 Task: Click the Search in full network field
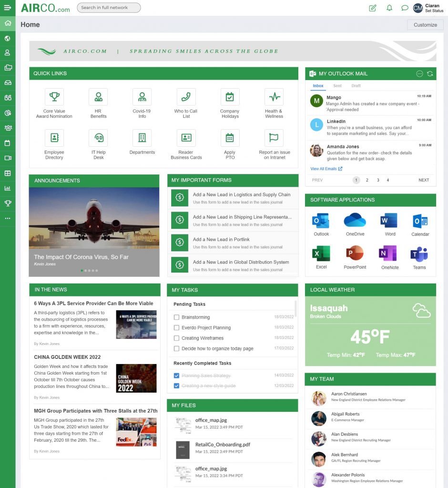pos(109,8)
